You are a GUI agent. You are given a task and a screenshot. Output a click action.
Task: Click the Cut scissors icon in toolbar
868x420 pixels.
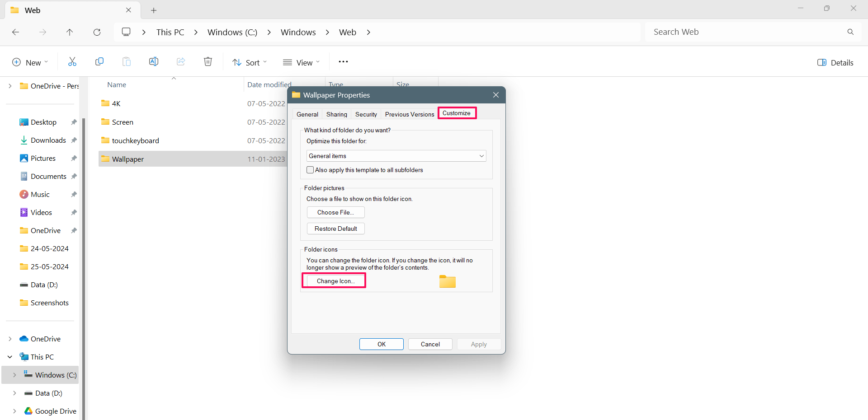[72, 62]
